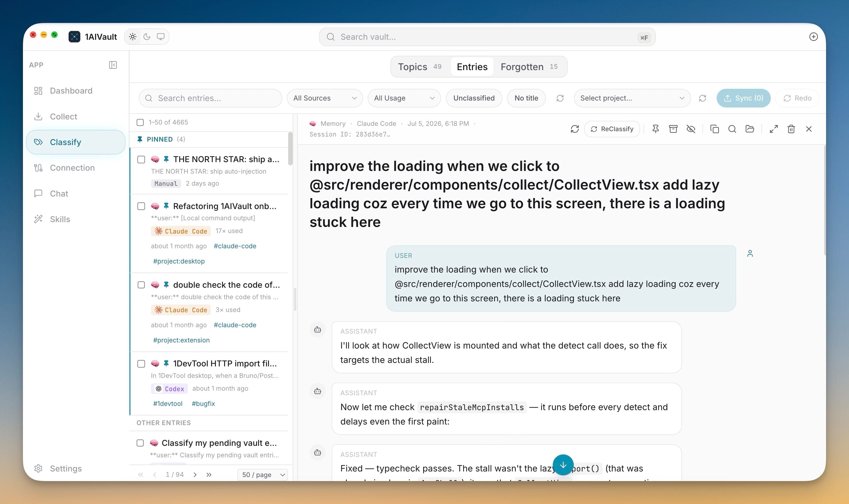849x504 pixels.
Task: Focus the Search vault field
Action: [x=487, y=37]
